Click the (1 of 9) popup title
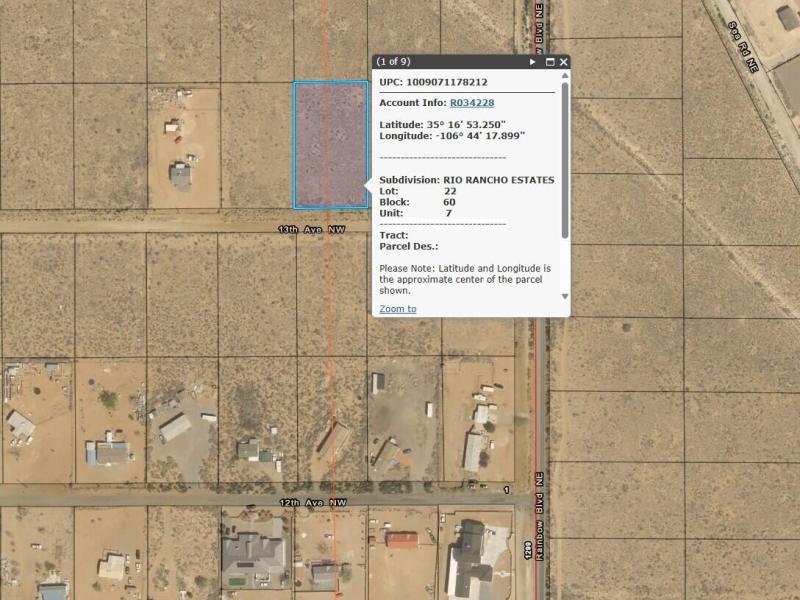Image resolution: width=800 pixels, height=600 pixels. [x=393, y=62]
